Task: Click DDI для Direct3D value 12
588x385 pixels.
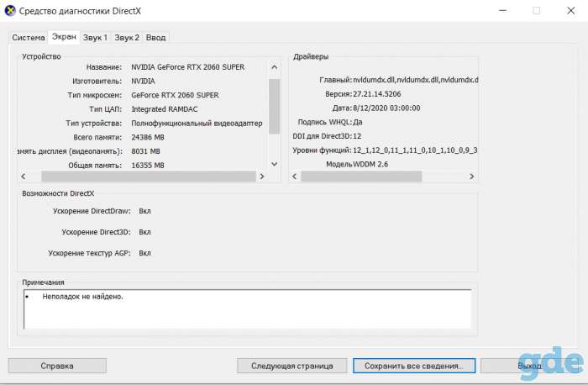Action: pyautogui.click(x=357, y=136)
